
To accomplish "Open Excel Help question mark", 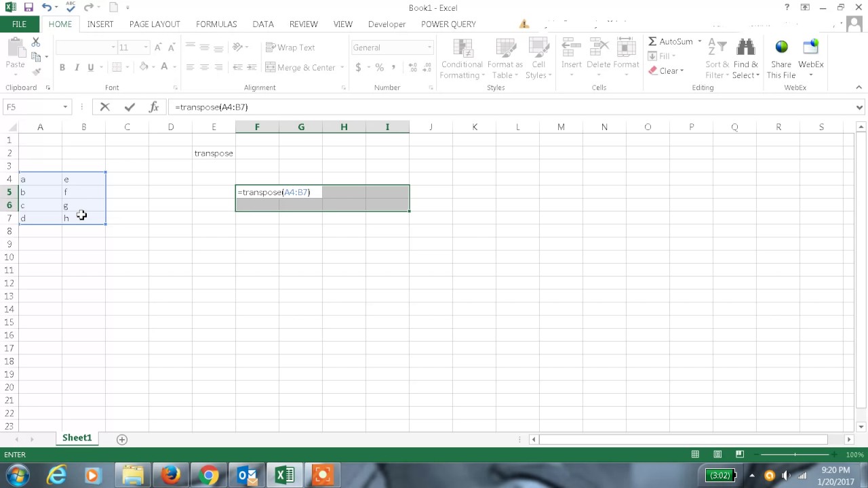I will pos(787,7).
